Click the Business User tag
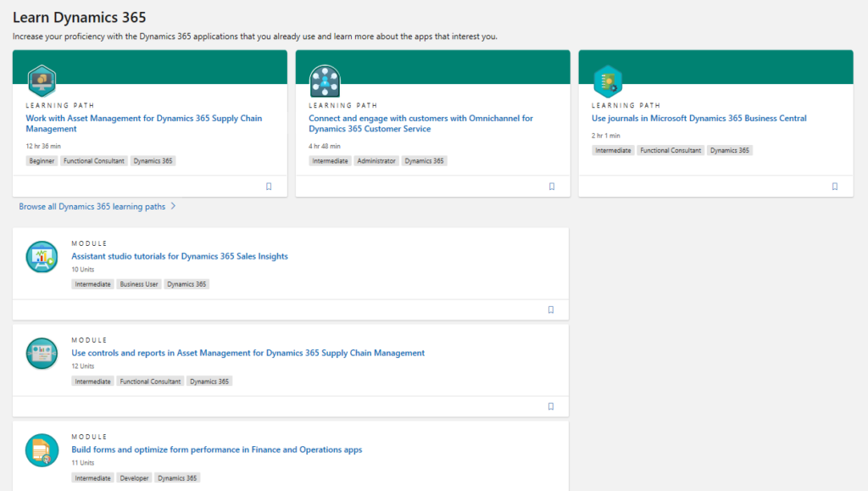This screenshot has width=868, height=491. (x=138, y=284)
